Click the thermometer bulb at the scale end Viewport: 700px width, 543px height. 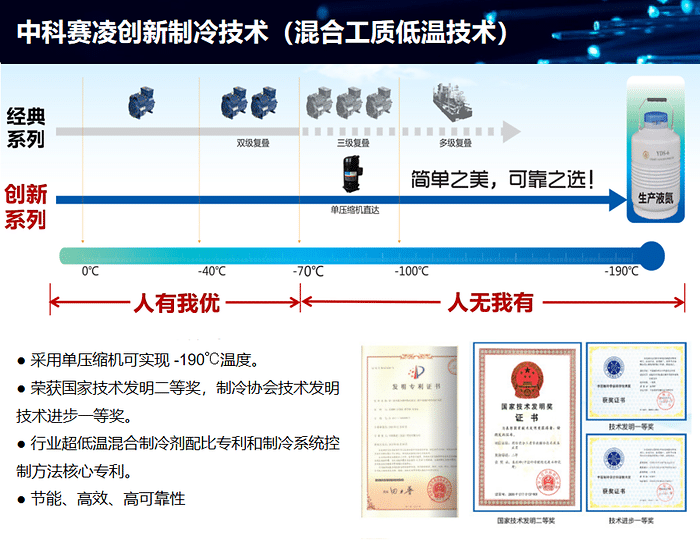tap(650, 256)
